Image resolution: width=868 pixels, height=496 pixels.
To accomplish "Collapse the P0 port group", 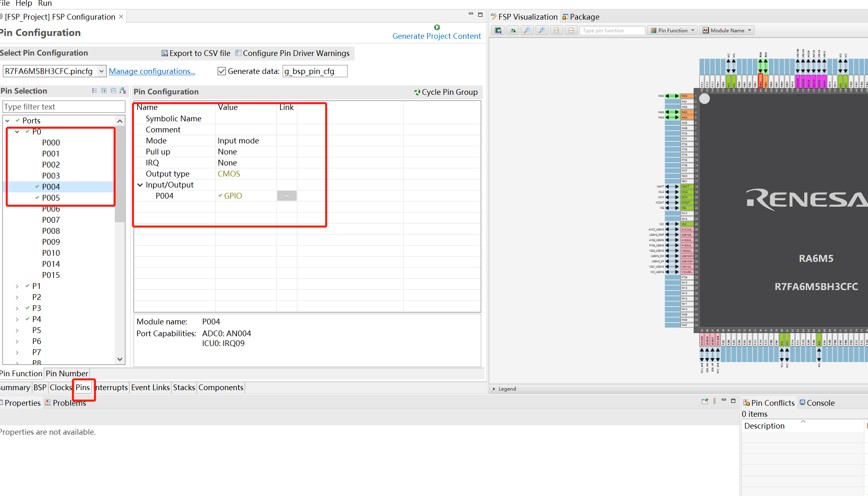I will (17, 132).
